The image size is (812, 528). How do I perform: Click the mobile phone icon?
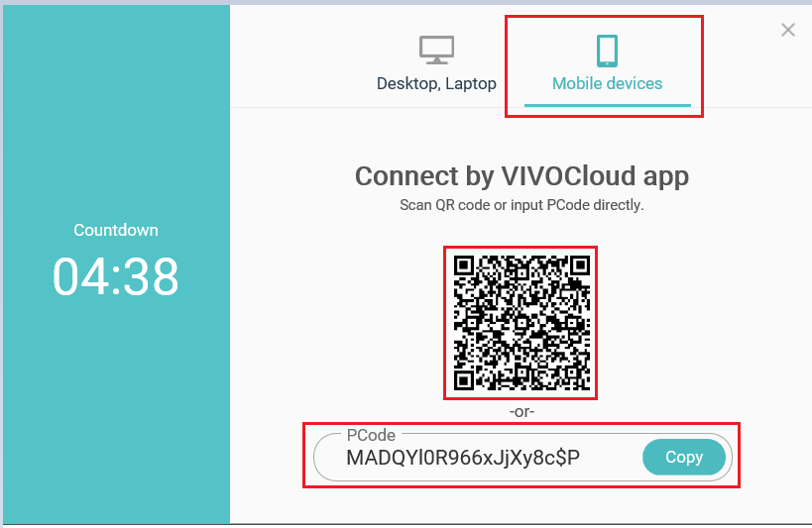point(607,51)
